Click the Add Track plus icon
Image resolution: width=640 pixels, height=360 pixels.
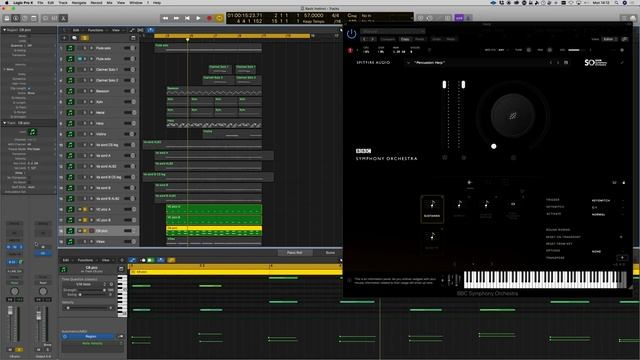click(64, 38)
